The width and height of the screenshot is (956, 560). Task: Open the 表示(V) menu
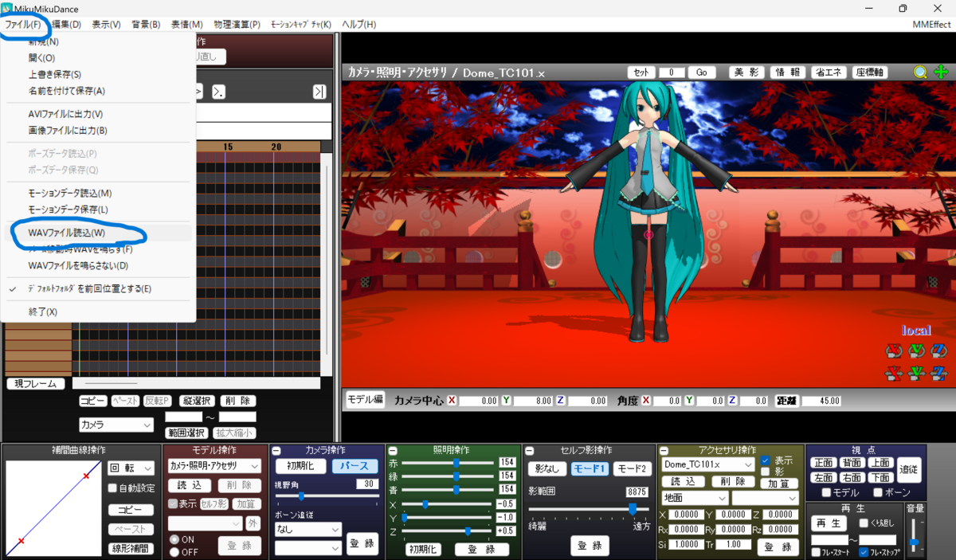[106, 25]
